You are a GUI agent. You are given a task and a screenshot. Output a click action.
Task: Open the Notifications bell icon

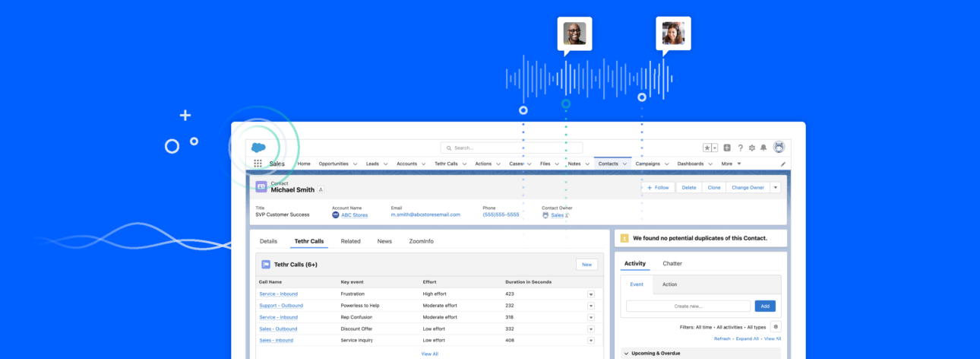[x=763, y=148]
